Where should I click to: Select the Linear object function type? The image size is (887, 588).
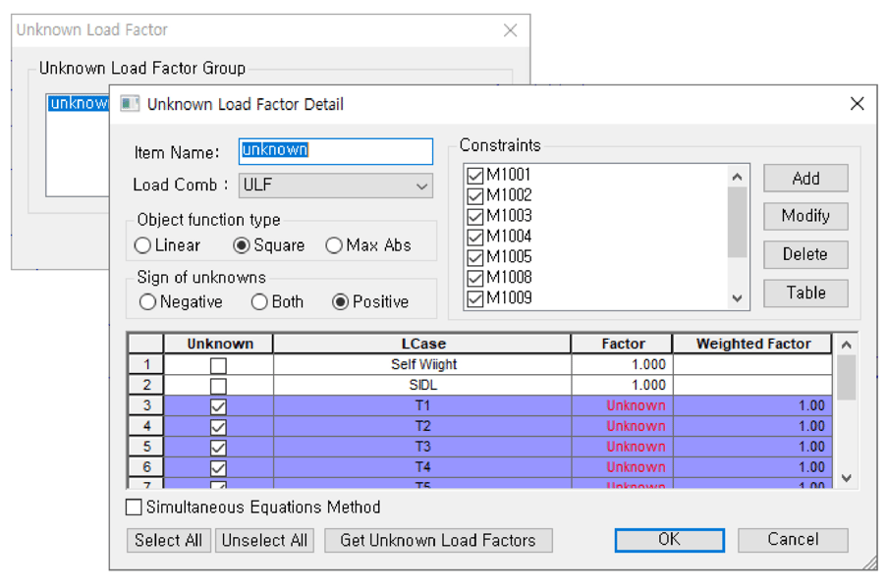pyautogui.click(x=144, y=245)
